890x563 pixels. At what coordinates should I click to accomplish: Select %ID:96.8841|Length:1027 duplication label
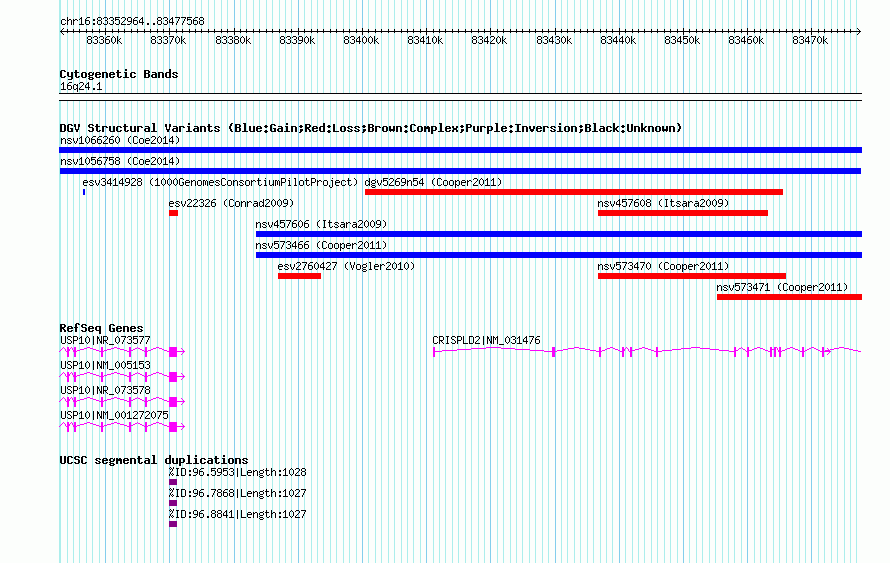click(237, 514)
